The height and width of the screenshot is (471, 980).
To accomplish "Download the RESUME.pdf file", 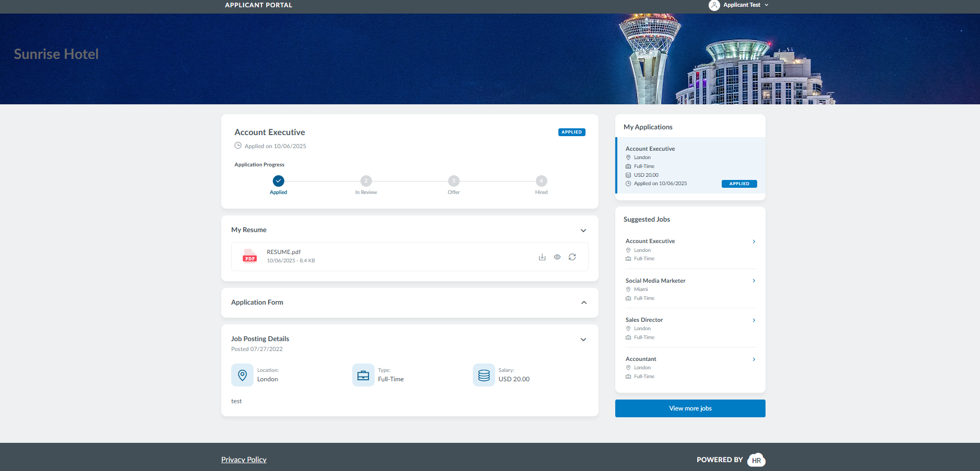I will pos(542,257).
